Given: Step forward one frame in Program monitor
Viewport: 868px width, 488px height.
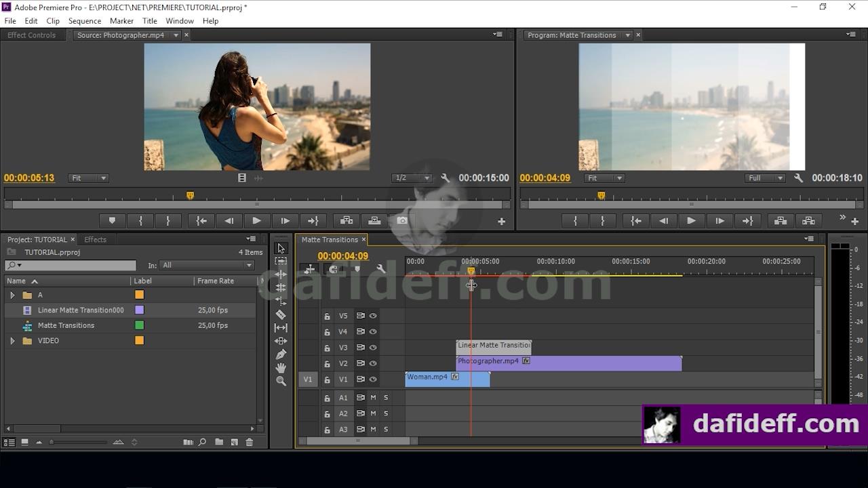Looking at the screenshot, I should (719, 220).
